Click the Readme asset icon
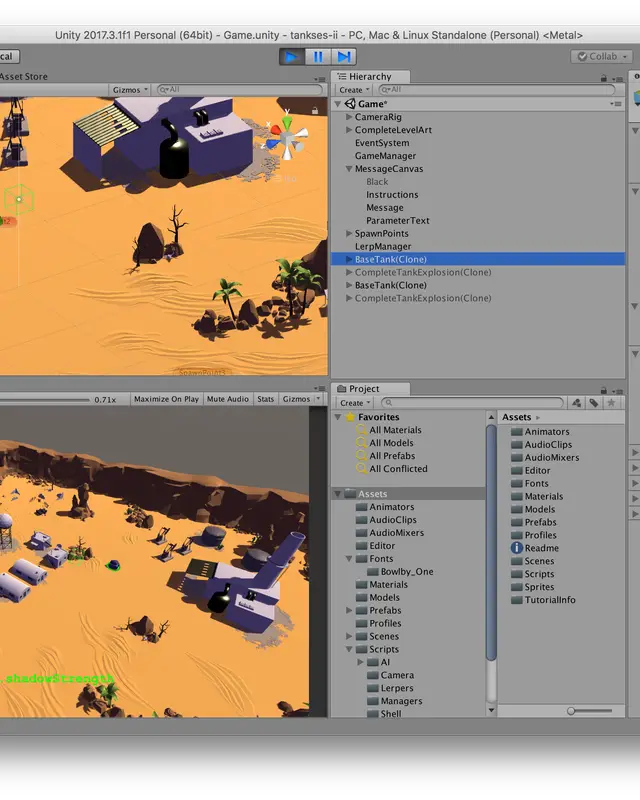The image size is (640, 800). [516, 548]
